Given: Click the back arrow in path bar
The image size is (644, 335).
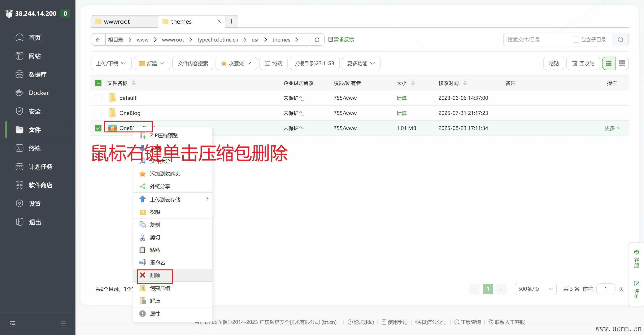Looking at the screenshot, I should 98,39.
